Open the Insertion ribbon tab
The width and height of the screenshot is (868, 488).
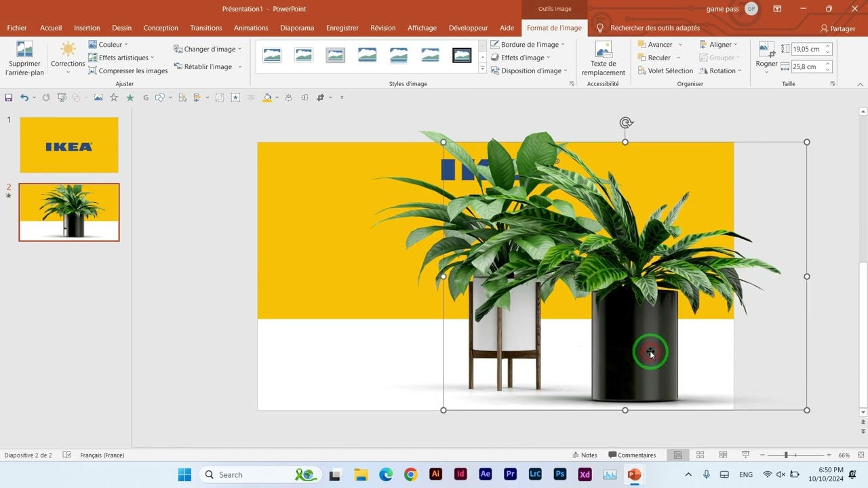[x=87, y=28]
